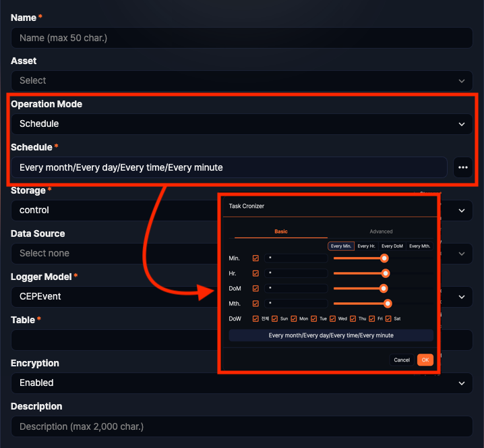Click the Schedule text field
Image resolution: width=484 pixels, height=448 pixels.
(x=229, y=167)
